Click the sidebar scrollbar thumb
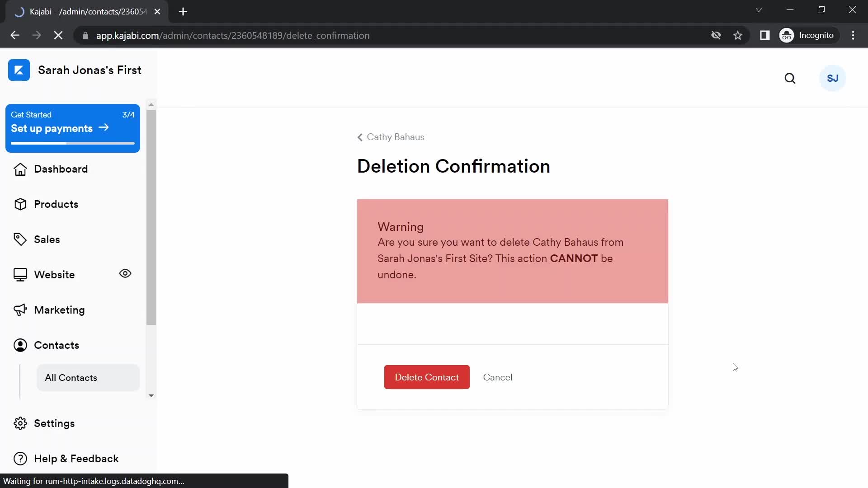868x488 pixels. coord(151,217)
